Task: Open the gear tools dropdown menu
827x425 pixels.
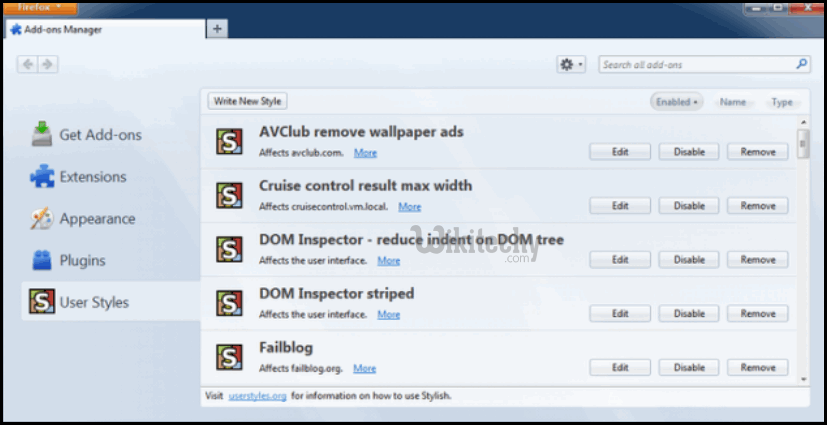Action: tap(571, 64)
